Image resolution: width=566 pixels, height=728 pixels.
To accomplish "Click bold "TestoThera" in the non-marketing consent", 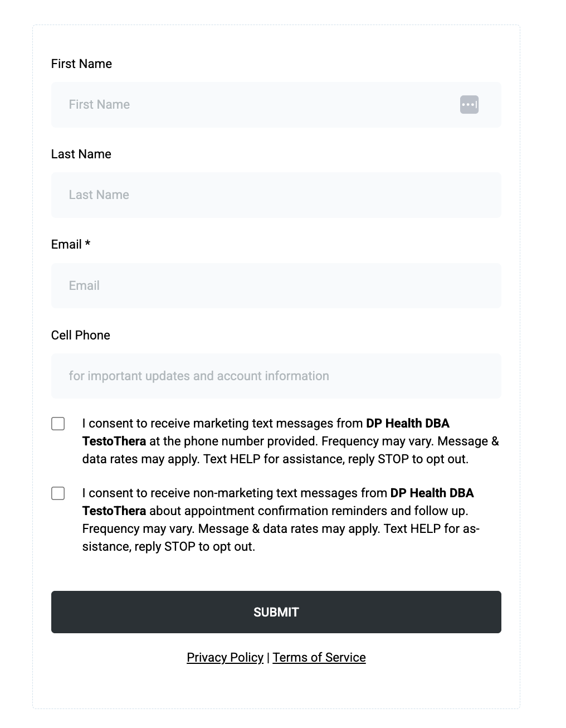I will (114, 511).
